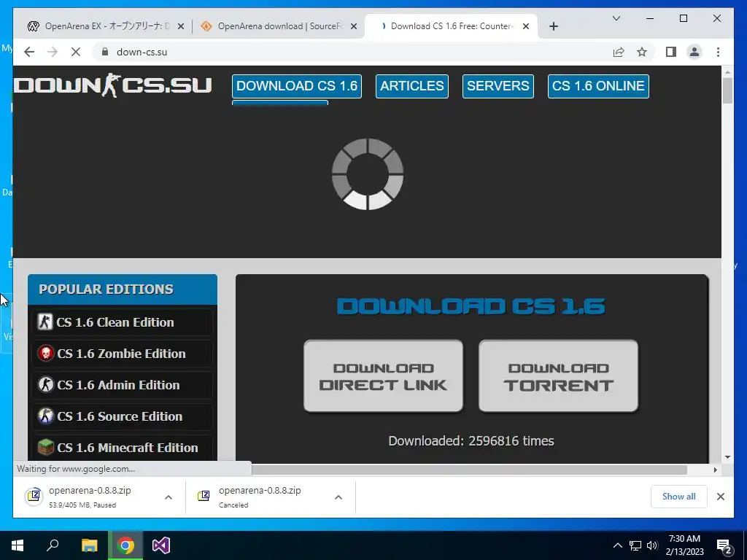Image resolution: width=747 pixels, height=560 pixels.
Task: Open File Explorer from the taskbar
Action: coord(89,545)
